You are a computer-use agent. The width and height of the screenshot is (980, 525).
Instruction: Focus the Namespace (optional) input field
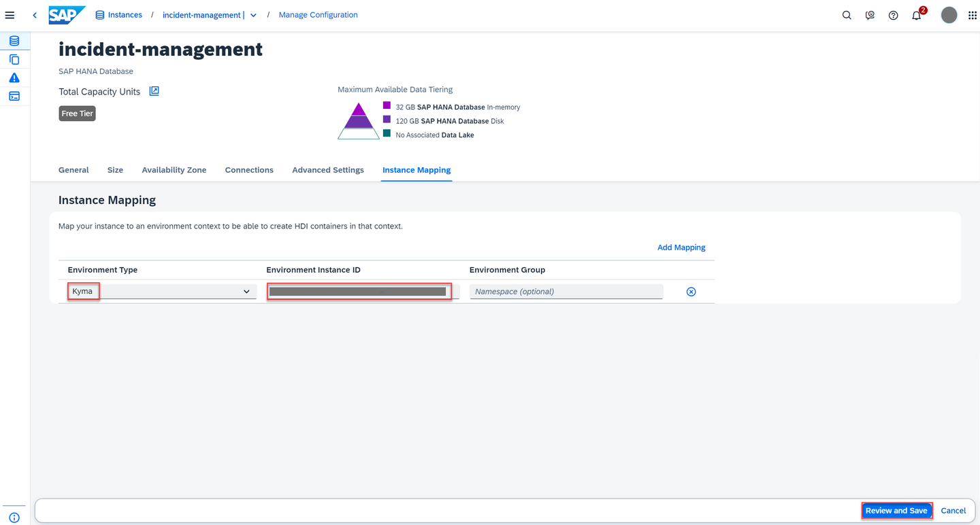(x=566, y=292)
